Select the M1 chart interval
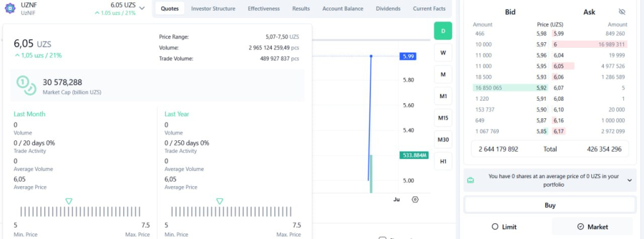This screenshot has height=239, width=644. [x=443, y=96]
